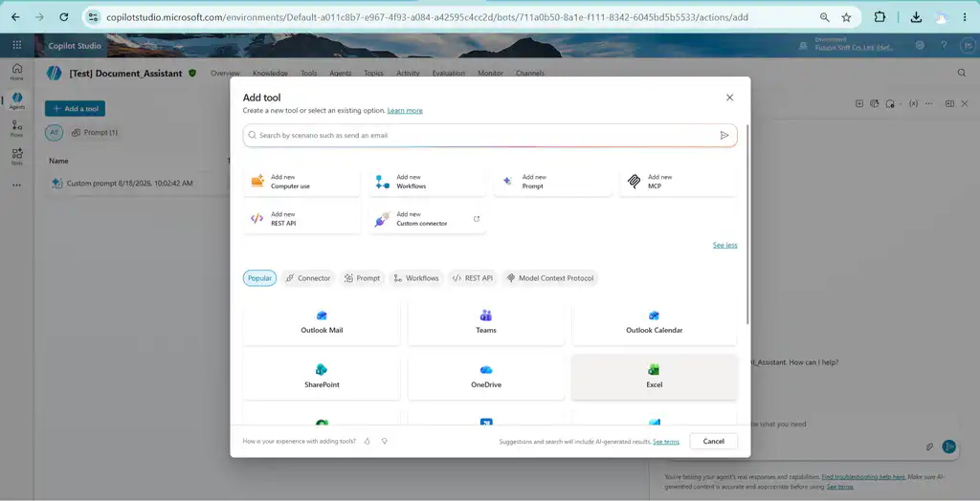The width and height of the screenshot is (980, 501).
Task: Select the All filter on Tools page
Action: [54, 133]
